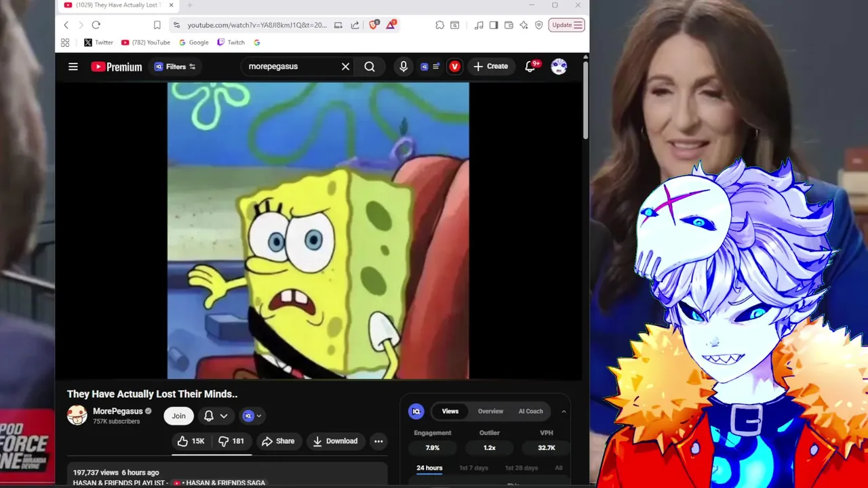Click the cast/install icon in address bar

(338, 25)
